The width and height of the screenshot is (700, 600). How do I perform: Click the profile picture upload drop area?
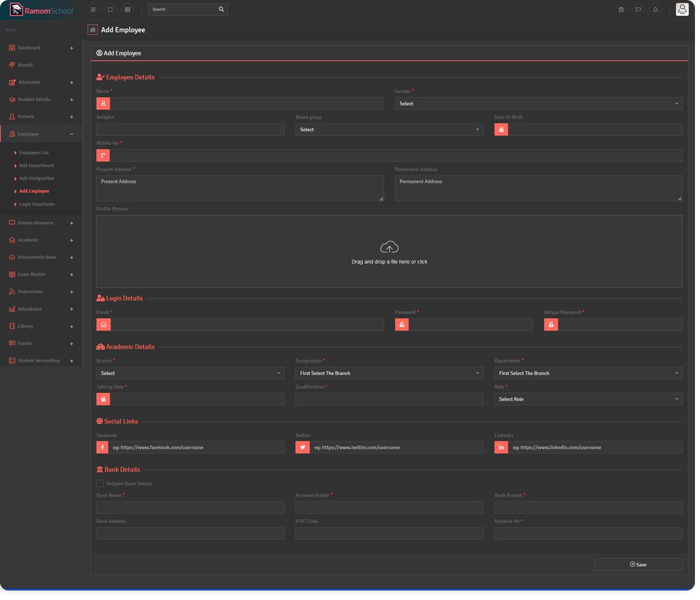[389, 252]
